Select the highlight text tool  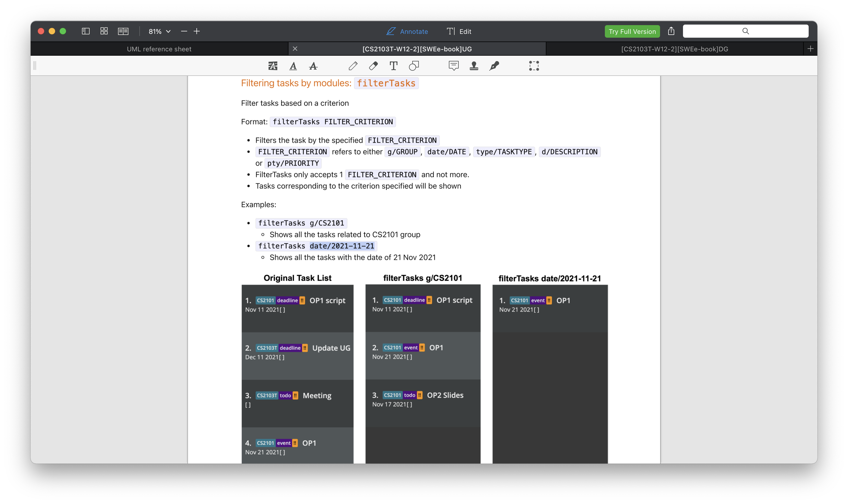coord(273,66)
